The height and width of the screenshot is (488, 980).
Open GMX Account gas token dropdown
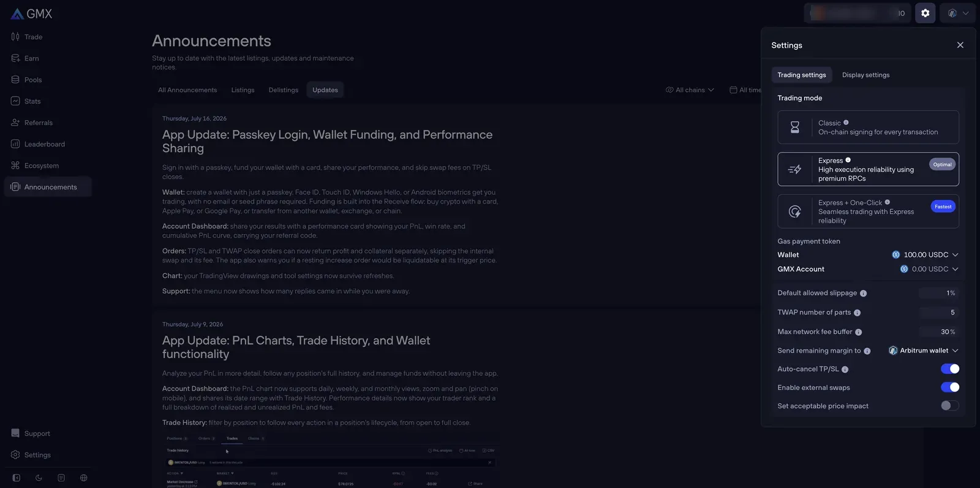tap(929, 269)
